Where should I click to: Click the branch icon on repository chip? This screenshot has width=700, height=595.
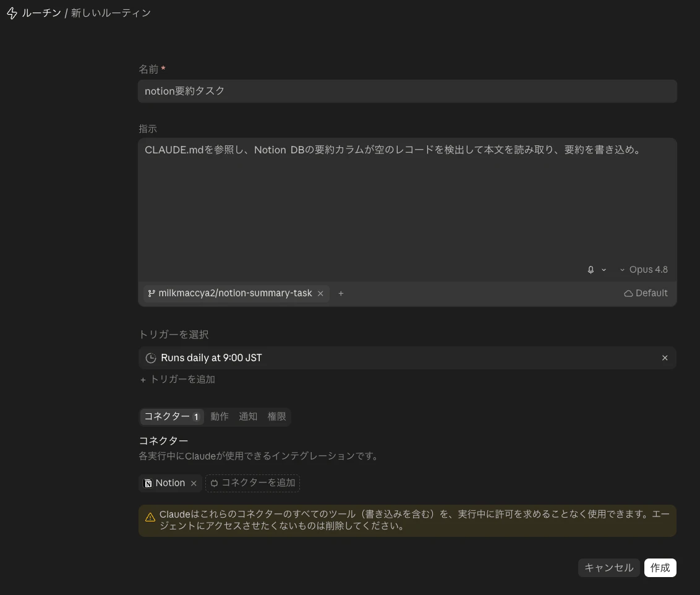(x=152, y=293)
